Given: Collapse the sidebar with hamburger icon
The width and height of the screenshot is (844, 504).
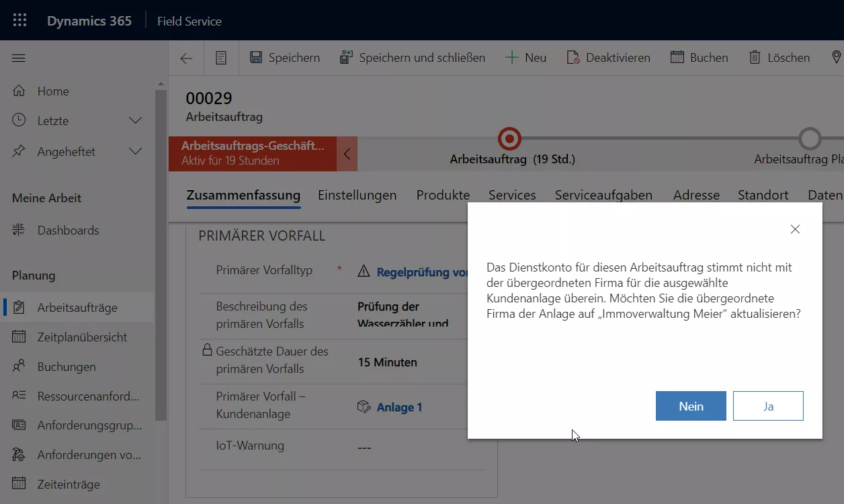Looking at the screenshot, I should coord(19,58).
